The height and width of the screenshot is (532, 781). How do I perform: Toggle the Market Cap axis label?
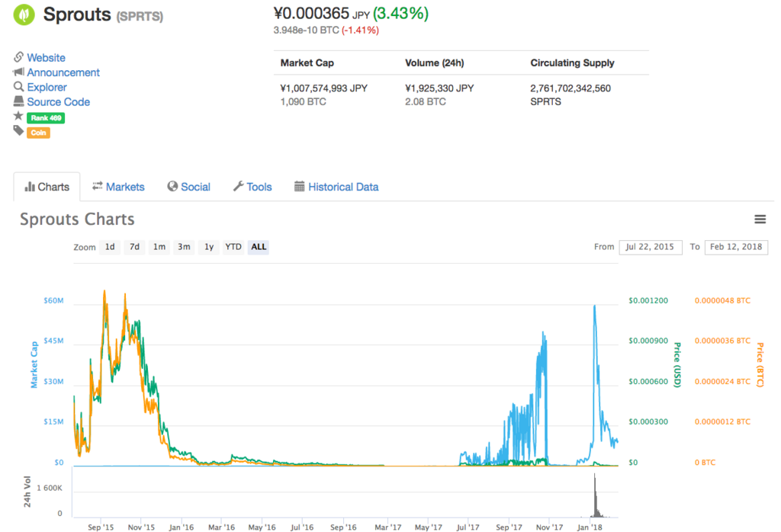(x=34, y=365)
